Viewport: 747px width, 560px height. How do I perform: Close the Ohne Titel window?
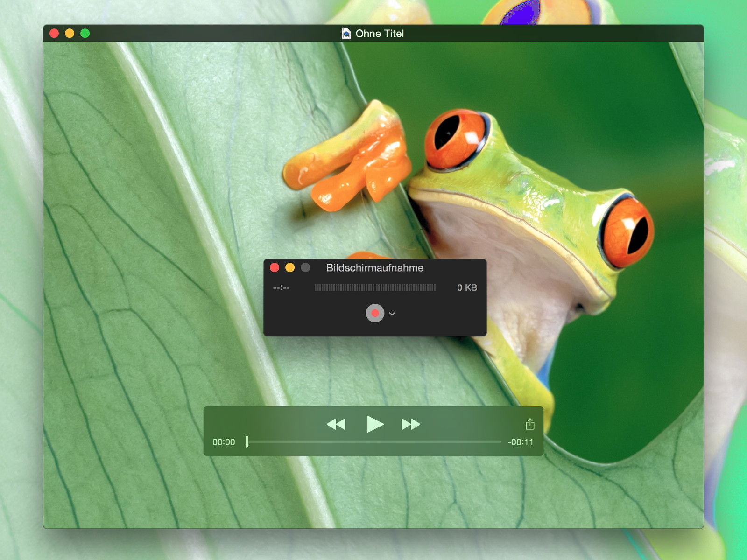[x=54, y=33]
